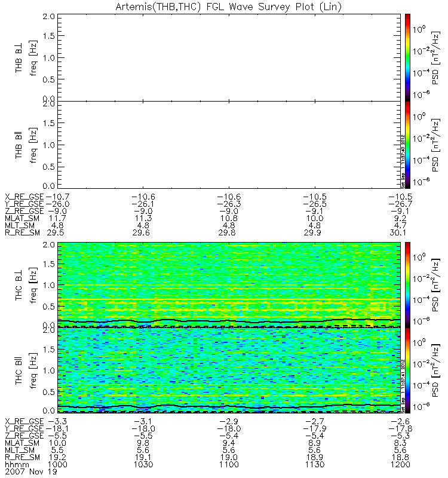Click the date label "2007 Nov 19"

tap(31, 471)
